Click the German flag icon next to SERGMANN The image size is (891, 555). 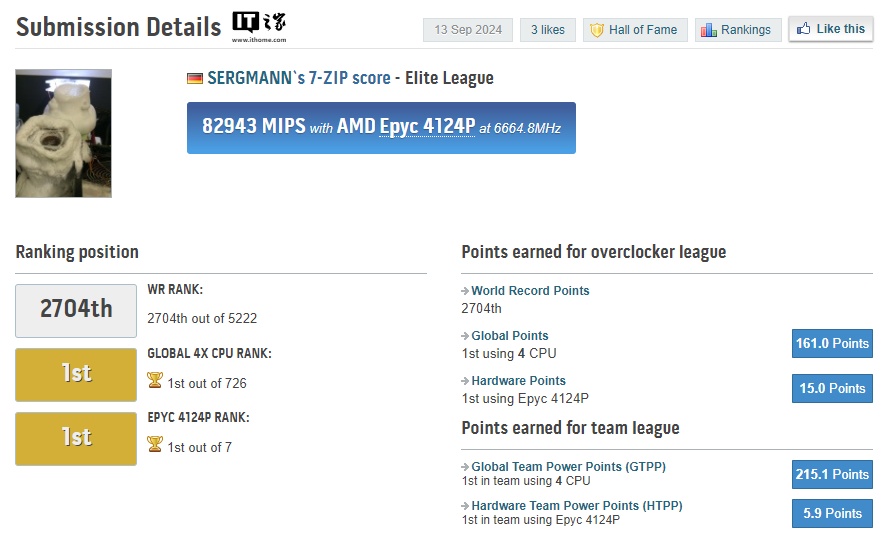[194, 78]
